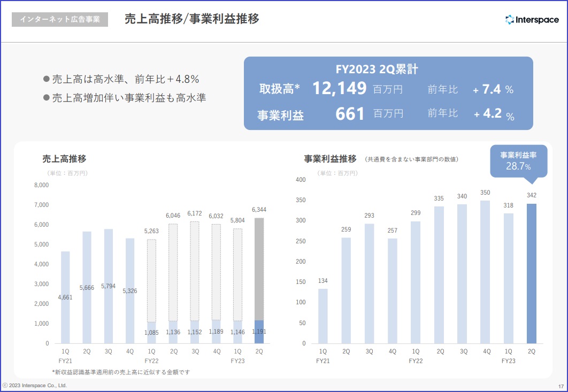568x392 pixels.
Task: Click the dotted 6,172 sales bar
Action: coord(195,270)
